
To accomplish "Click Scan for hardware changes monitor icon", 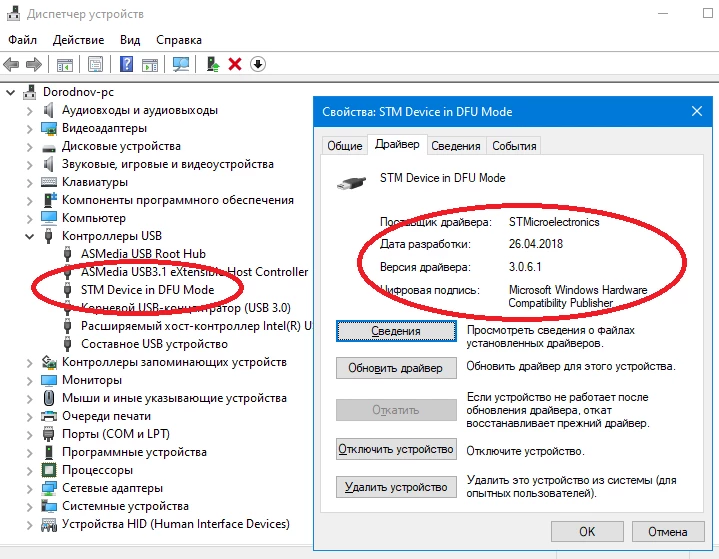I will (181, 64).
